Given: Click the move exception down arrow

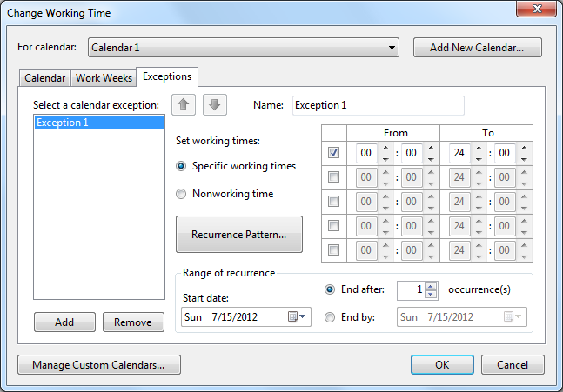Looking at the screenshot, I should click(215, 105).
